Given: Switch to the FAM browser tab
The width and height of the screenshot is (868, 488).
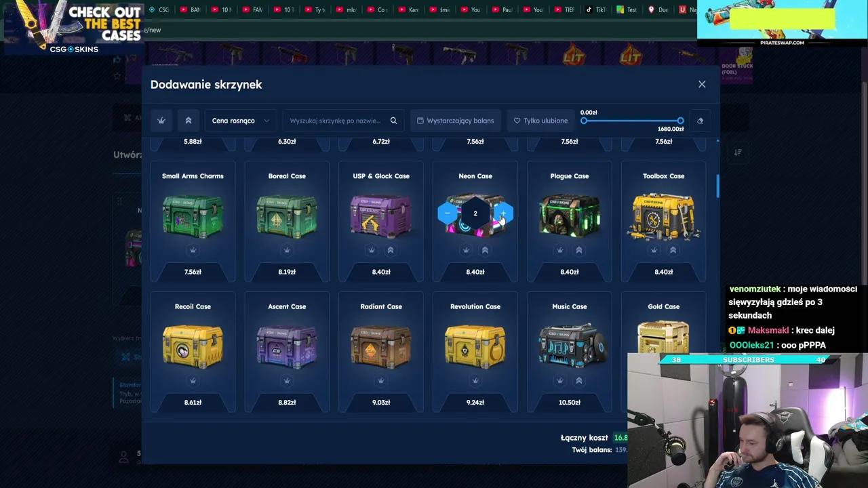Looking at the screenshot, I should (x=253, y=9).
